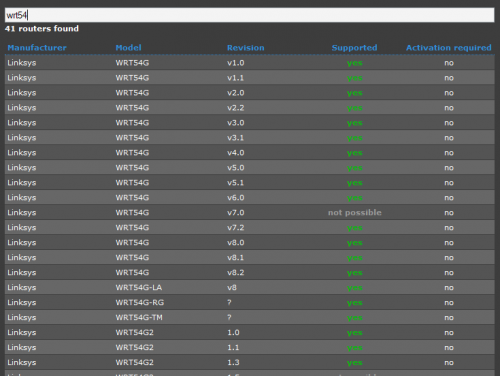
Task: Select WRT54G revision v1.1 cell
Action: 235,78
